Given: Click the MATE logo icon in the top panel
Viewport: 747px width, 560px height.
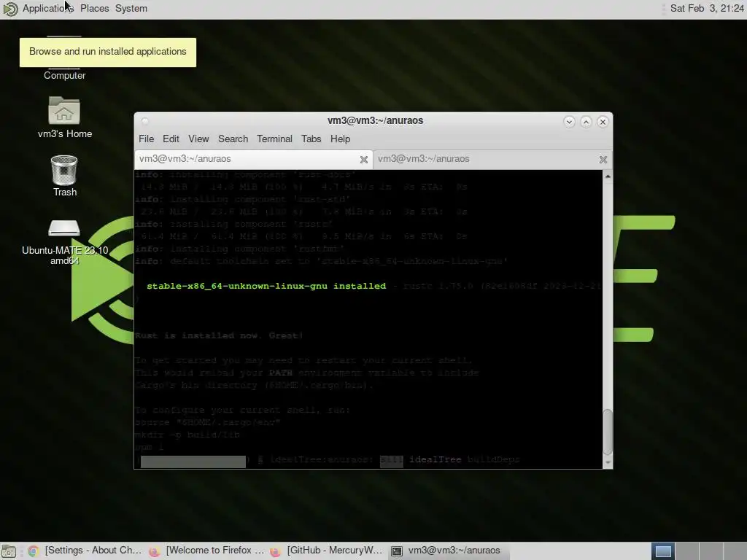Looking at the screenshot, I should pos(10,9).
